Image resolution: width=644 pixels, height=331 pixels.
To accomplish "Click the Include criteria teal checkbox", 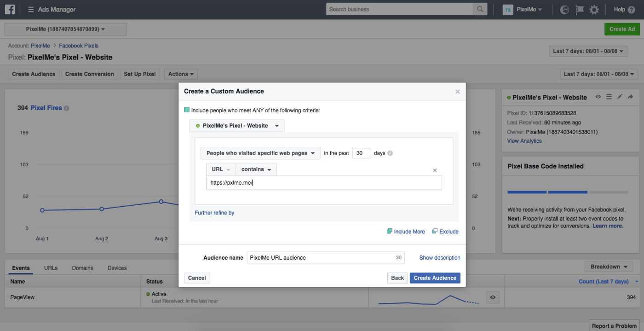I will point(187,110).
